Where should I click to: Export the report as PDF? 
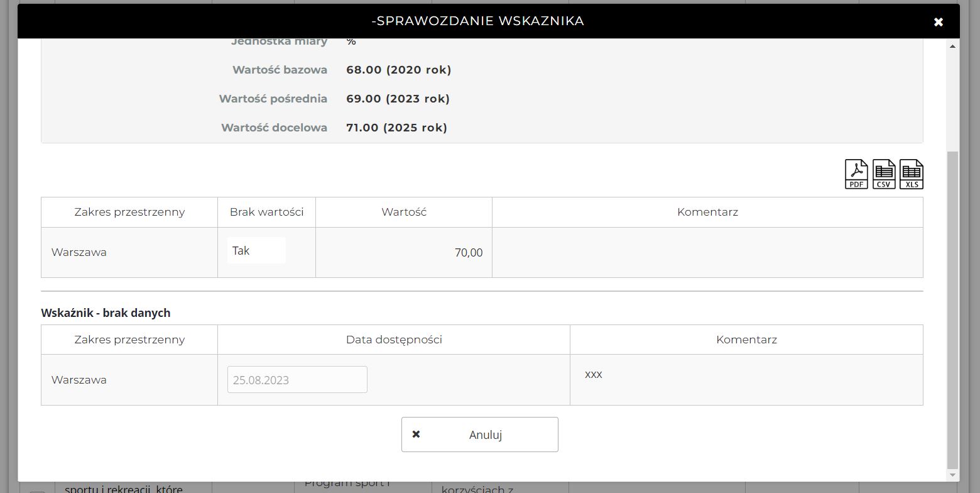tap(856, 174)
